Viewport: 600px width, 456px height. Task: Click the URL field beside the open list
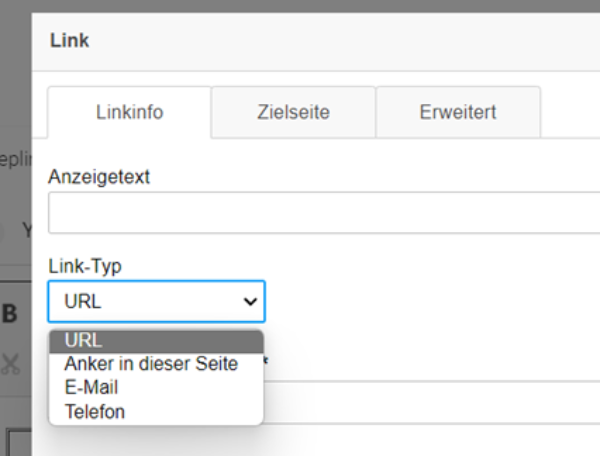coord(432,402)
